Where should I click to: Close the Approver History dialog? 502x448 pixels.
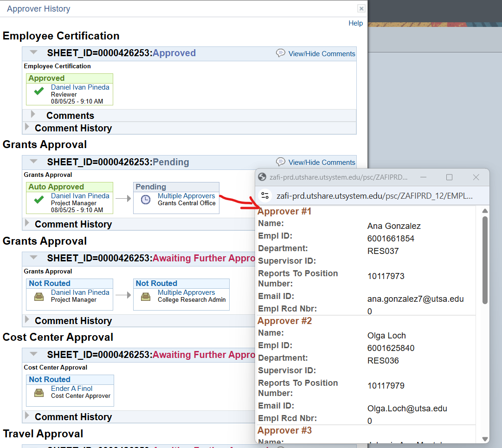361,9
